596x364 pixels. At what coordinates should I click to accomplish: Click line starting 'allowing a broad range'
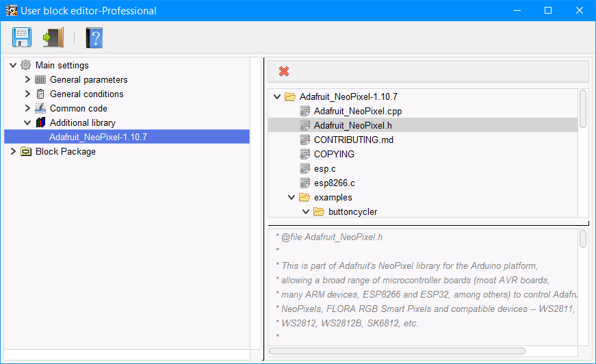413,280
